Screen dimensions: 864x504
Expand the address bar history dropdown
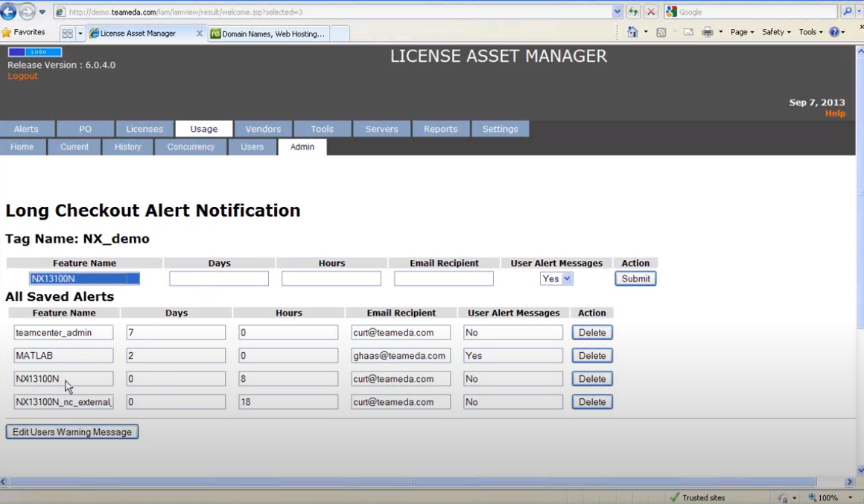[x=617, y=12]
